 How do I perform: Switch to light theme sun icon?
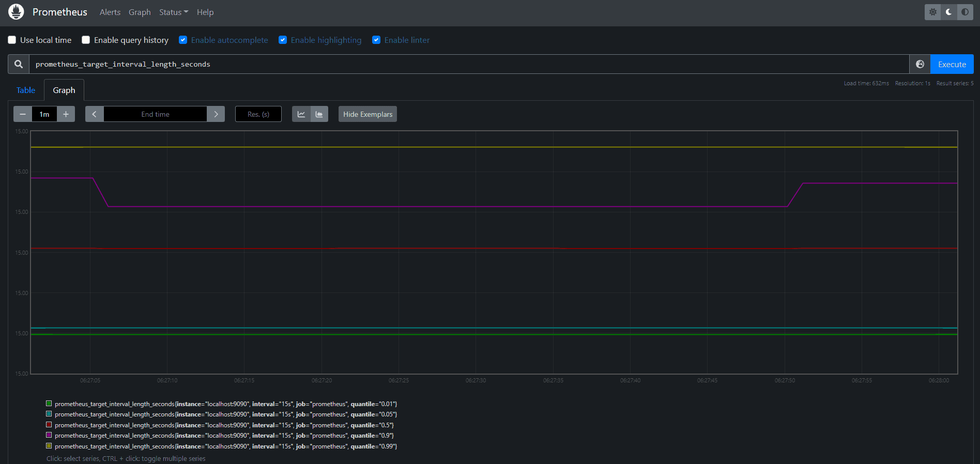coord(933,12)
